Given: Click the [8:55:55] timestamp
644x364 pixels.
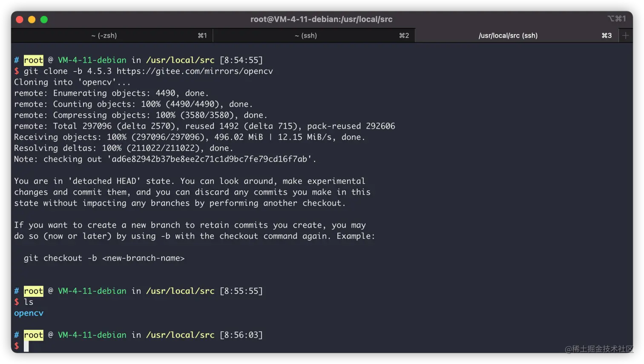Looking at the screenshot, I should (x=241, y=291).
